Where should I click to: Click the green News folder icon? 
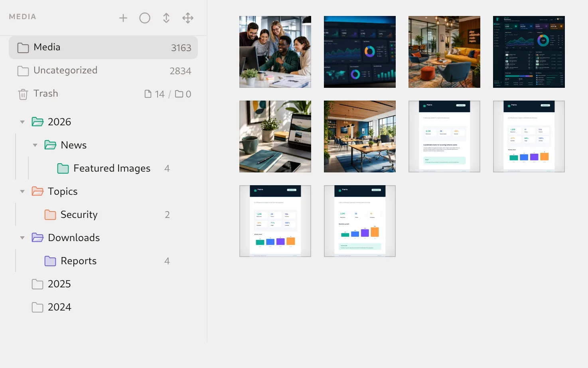point(50,145)
